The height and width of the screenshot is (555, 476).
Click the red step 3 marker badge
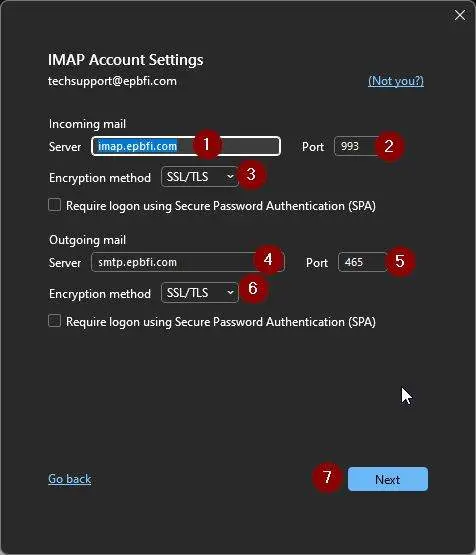(x=251, y=174)
